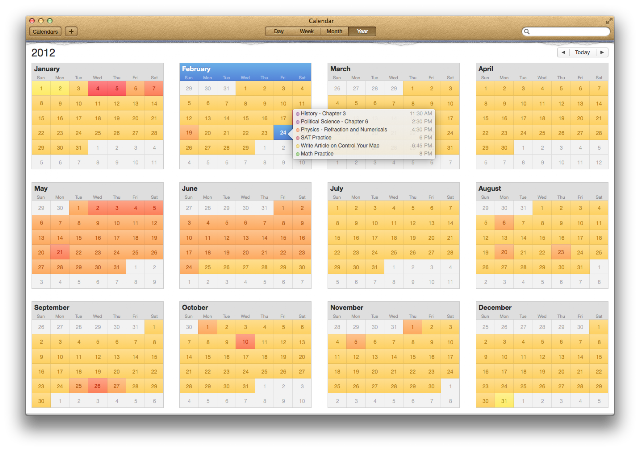Screen dimensions: 640x451
Task: Click the October 10 red date
Action: [245, 342]
